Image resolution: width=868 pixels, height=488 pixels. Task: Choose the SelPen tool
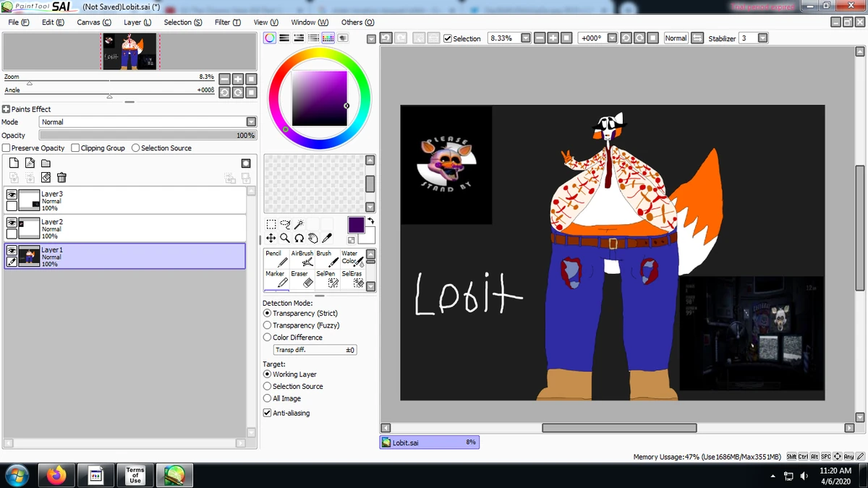(x=327, y=279)
